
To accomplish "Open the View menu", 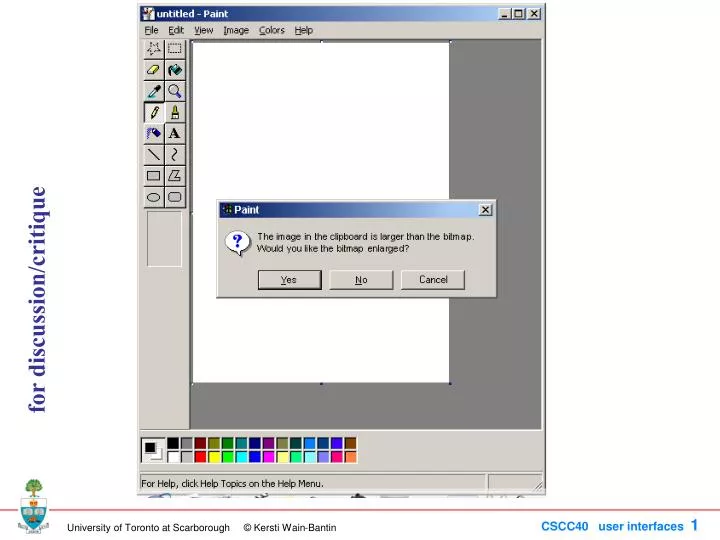I will coord(203,30).
